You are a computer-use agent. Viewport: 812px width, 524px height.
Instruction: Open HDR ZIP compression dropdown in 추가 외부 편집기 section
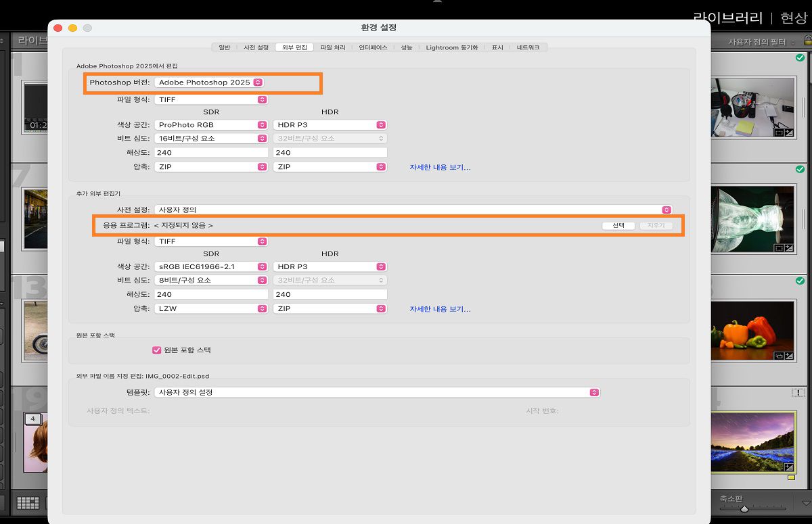pyautogui.click(x=330, y=308)
